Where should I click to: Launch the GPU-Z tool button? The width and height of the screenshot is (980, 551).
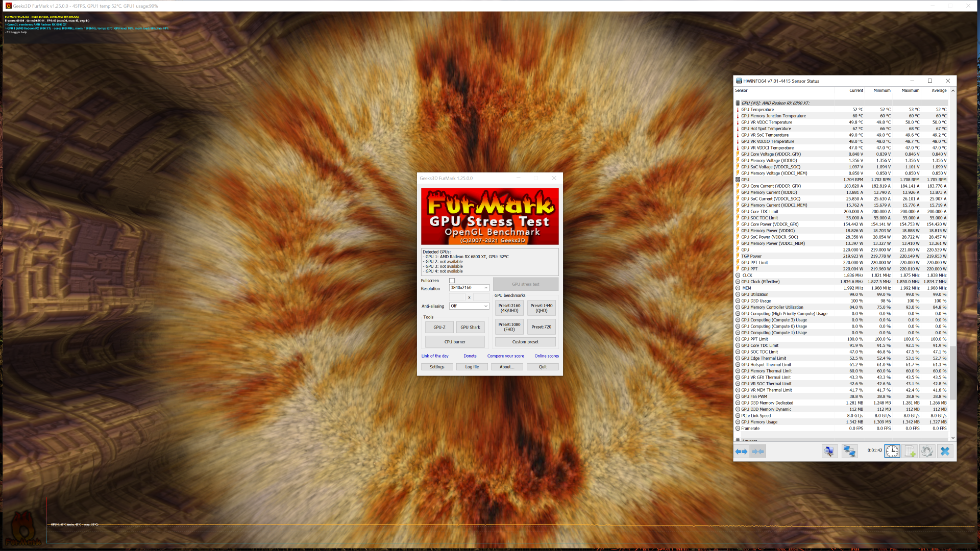(x=439, y=328)
